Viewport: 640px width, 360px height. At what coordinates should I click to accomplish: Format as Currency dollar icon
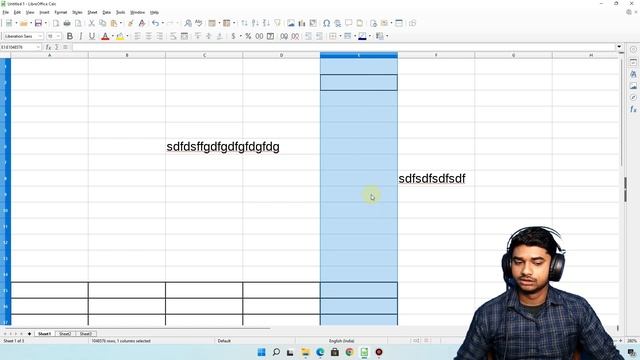click(x=233, y=36)
